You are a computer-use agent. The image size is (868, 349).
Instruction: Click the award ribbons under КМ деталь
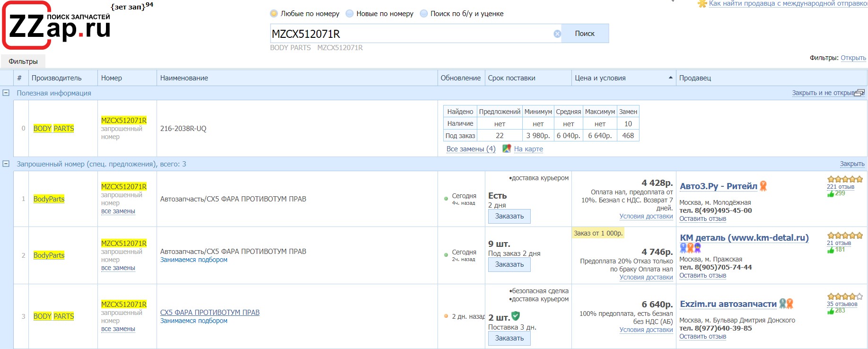[x=690, y=248]
